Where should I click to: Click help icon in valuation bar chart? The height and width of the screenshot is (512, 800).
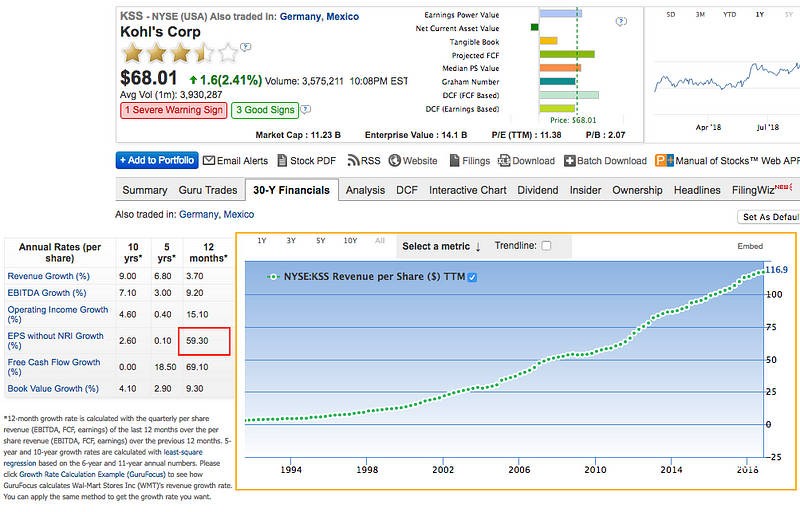point(621,21)
